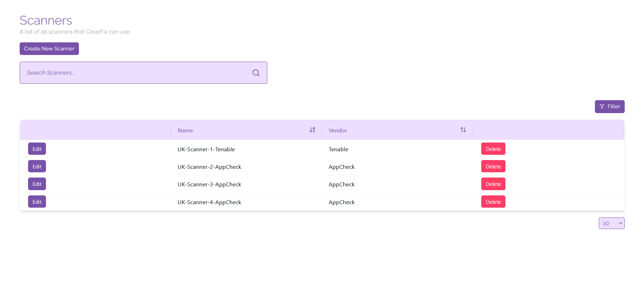Open the rows-per-page dropdown showing 10

(x=611, y=223)
